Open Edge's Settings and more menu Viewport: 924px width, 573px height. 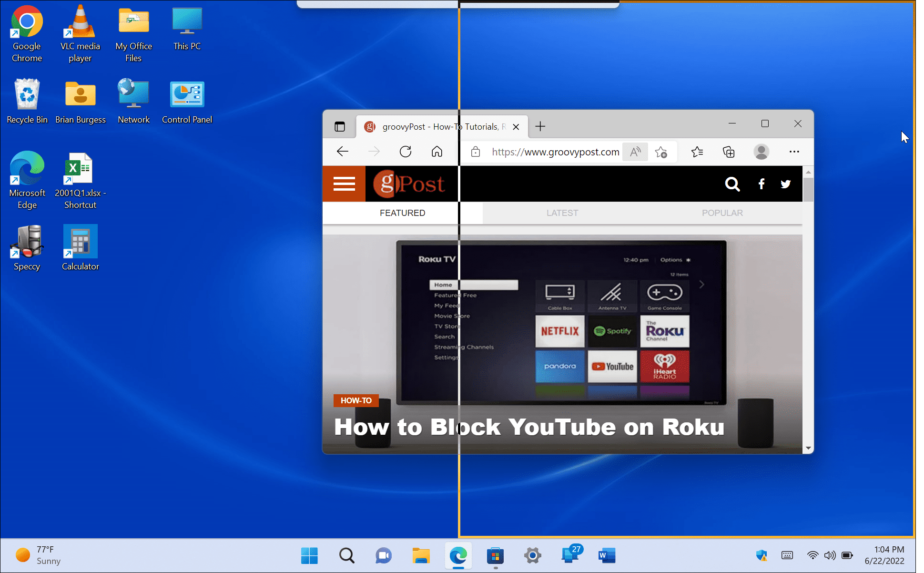click(794, 152)
